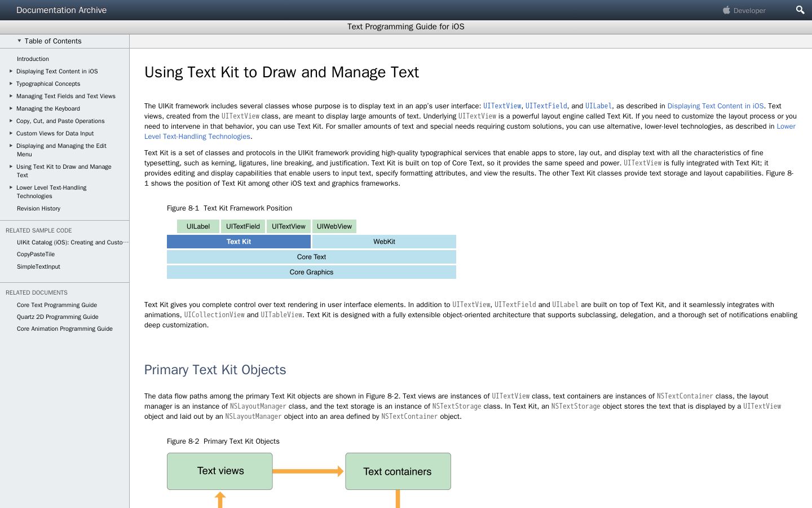
Task: Click the Primary Text Kit Objects heading
Action: coord(215,370)
